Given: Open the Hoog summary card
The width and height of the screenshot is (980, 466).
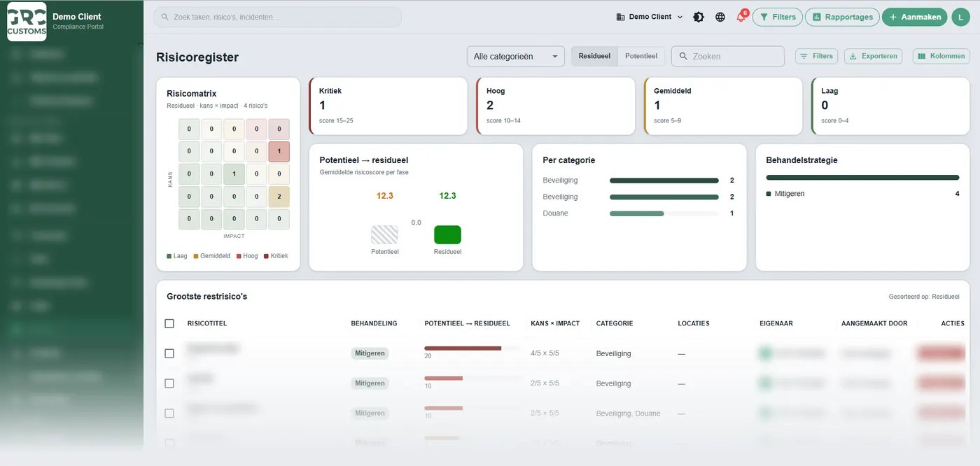Looking at the screenshot, I should tap(556, 106).
